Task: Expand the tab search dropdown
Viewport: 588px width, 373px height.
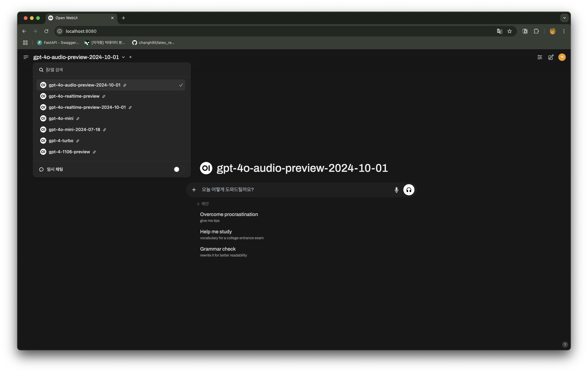Action: pos(564,18)
